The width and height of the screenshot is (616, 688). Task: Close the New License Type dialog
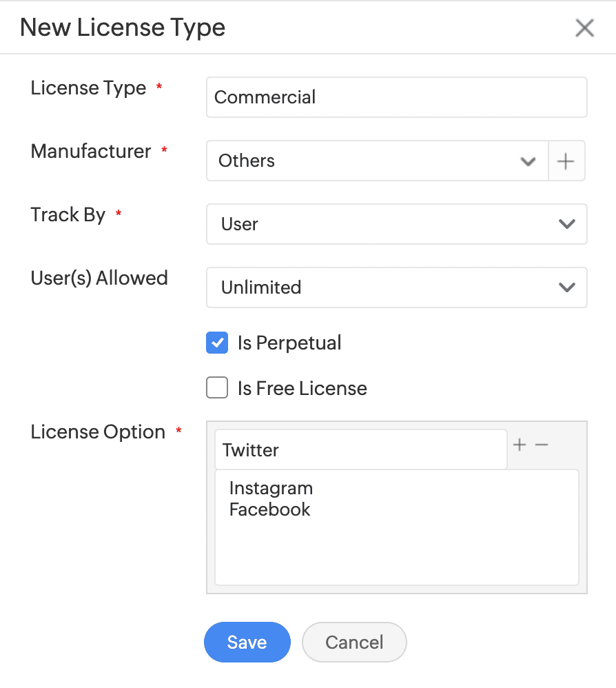click(x=584, y=28)
